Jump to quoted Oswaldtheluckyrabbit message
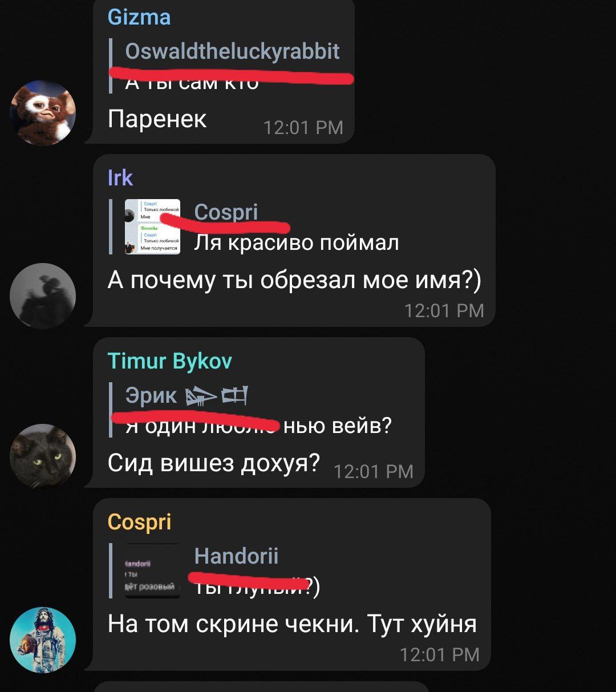 click(232, 65)
